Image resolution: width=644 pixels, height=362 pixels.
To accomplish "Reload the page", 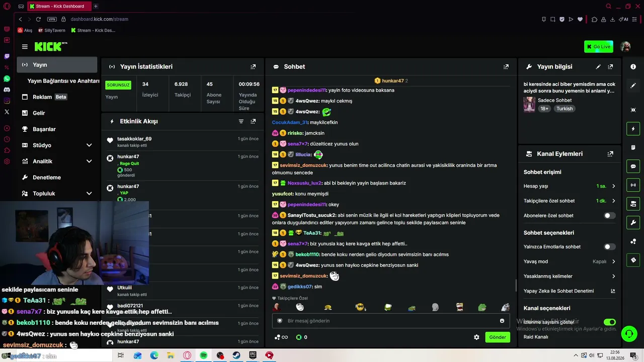I will pos(38,19).
